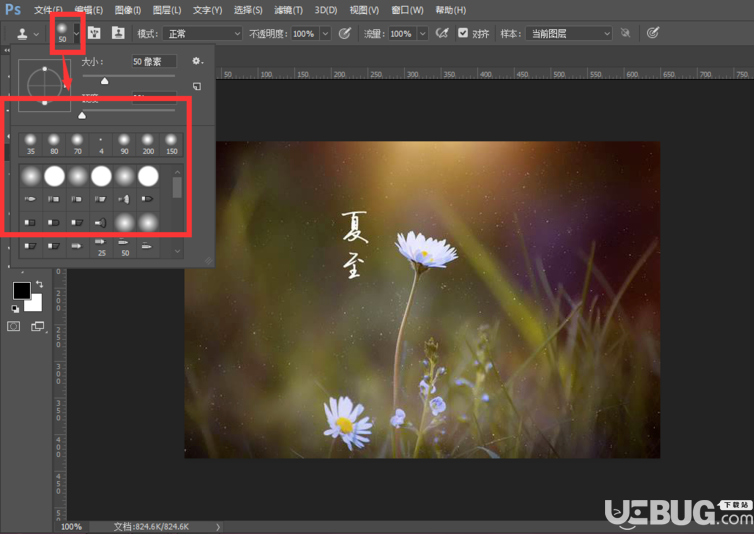The image size is (754, 534).
Task: Open the 视图(V) menu
Action: point(364,10)
